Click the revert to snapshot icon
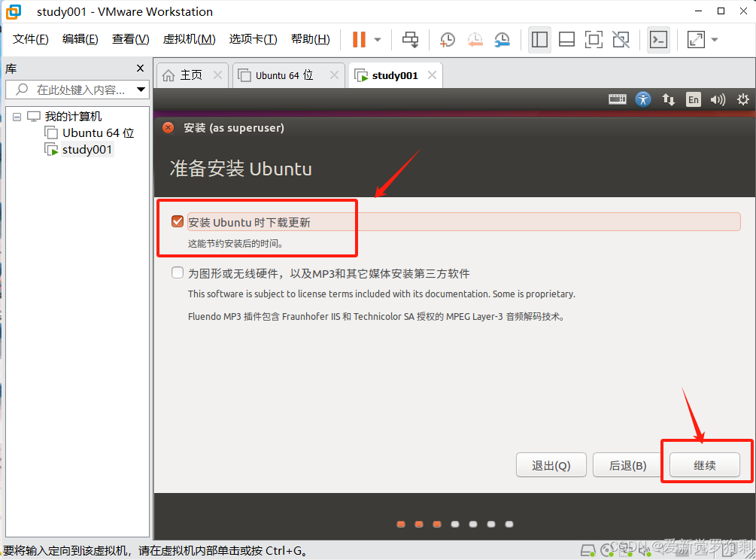This screenshot has width=756, height=560. tap(475, 40)
